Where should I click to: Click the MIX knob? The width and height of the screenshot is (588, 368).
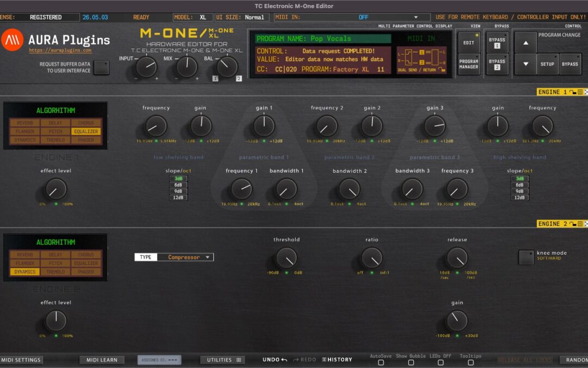[x=186, y=67]
